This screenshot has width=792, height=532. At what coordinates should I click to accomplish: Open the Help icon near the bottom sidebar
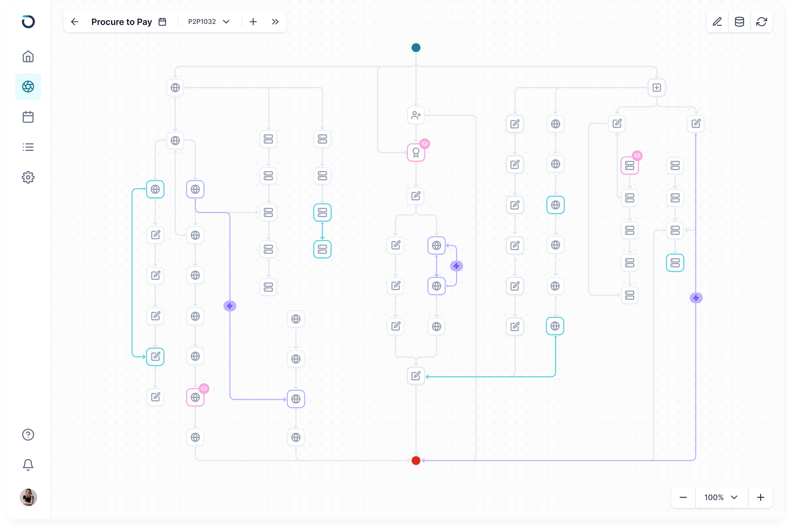pos(28,435)
